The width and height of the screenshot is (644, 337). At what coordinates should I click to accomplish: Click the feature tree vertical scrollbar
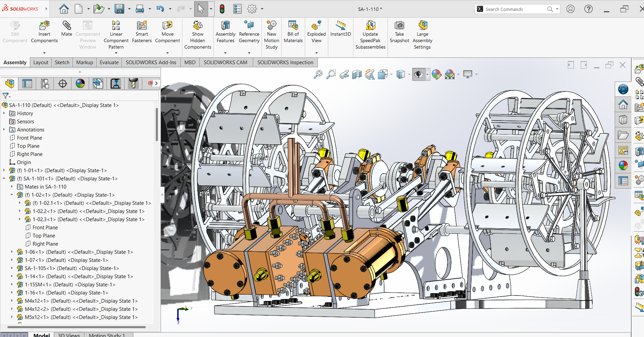pos(157,124)
